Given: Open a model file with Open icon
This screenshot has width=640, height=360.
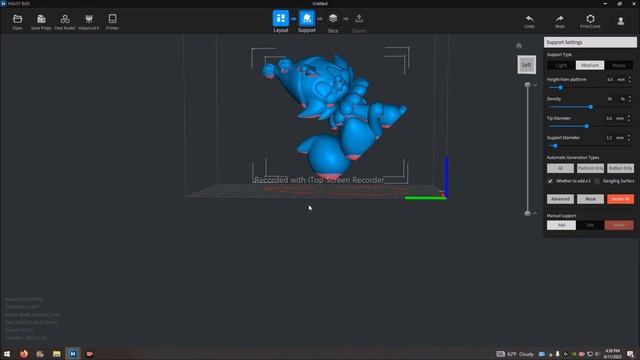Looking at the screenshot, I should pos(17,22).
